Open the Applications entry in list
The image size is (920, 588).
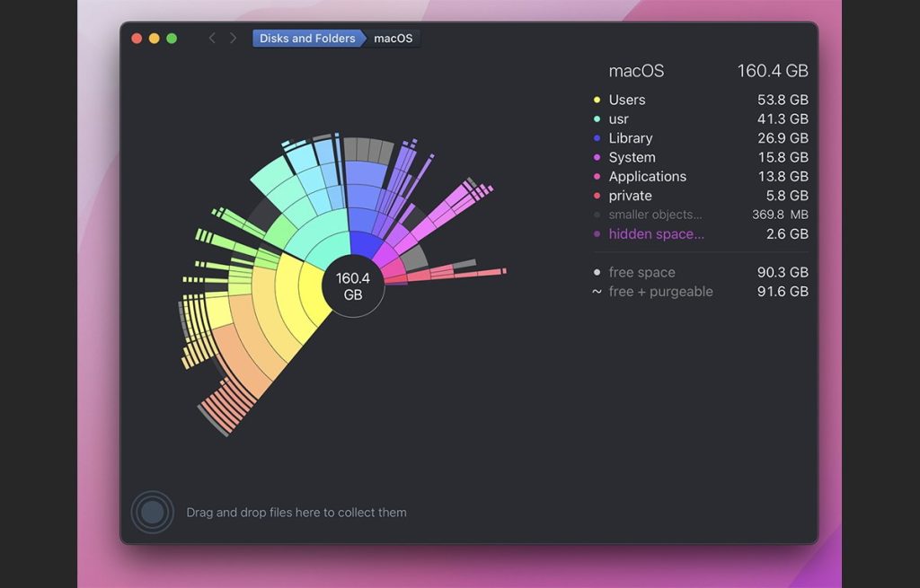(647, 177)
